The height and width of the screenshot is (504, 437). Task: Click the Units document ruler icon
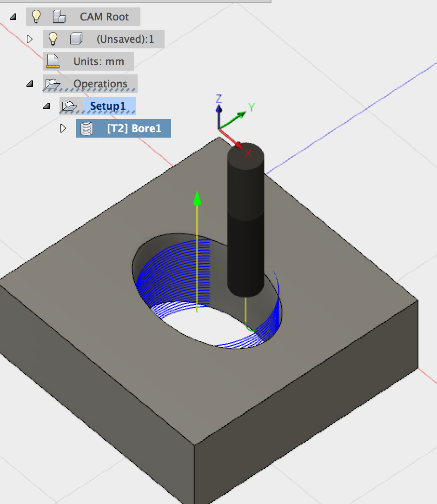point(53,61)
